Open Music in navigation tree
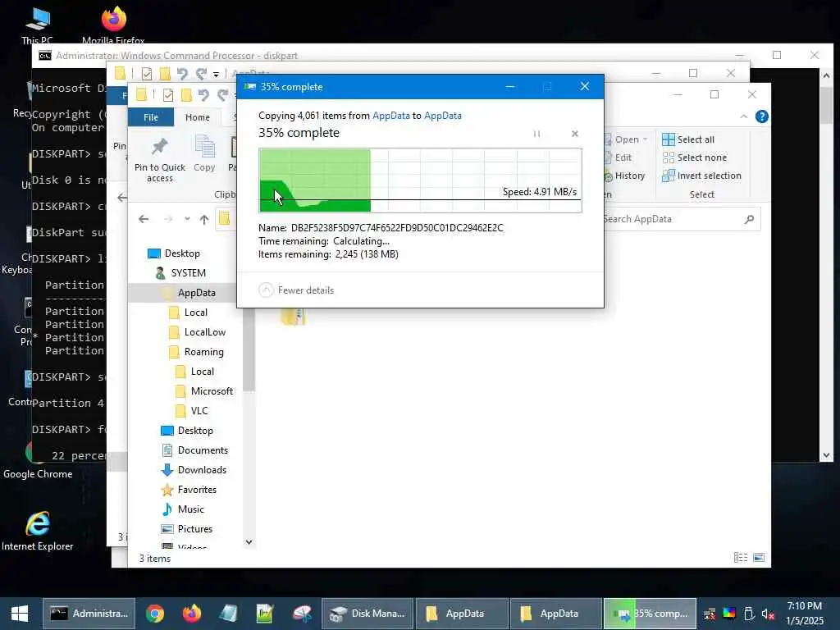Viewport: 840px width, 630px height. [183, 509]
